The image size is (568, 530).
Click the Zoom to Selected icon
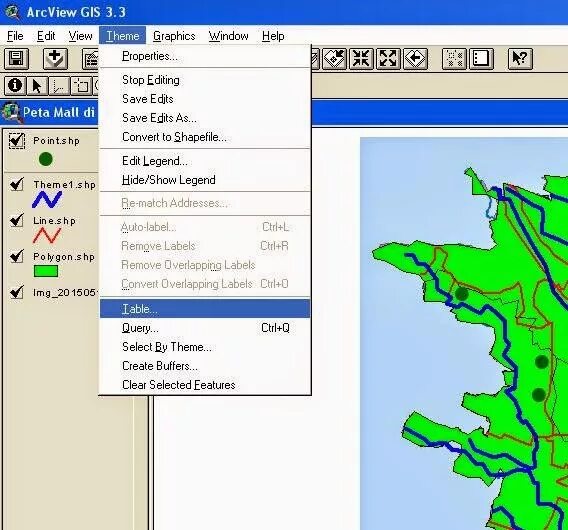click(334, 58)
